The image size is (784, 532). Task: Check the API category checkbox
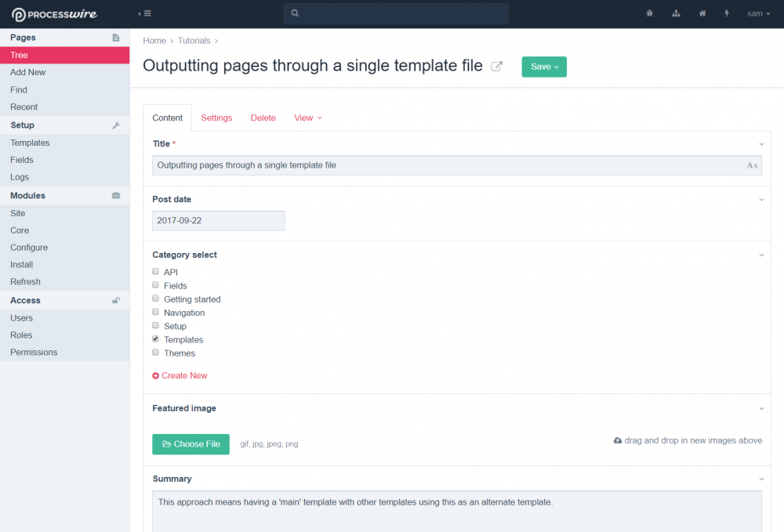tap(156, 272)
